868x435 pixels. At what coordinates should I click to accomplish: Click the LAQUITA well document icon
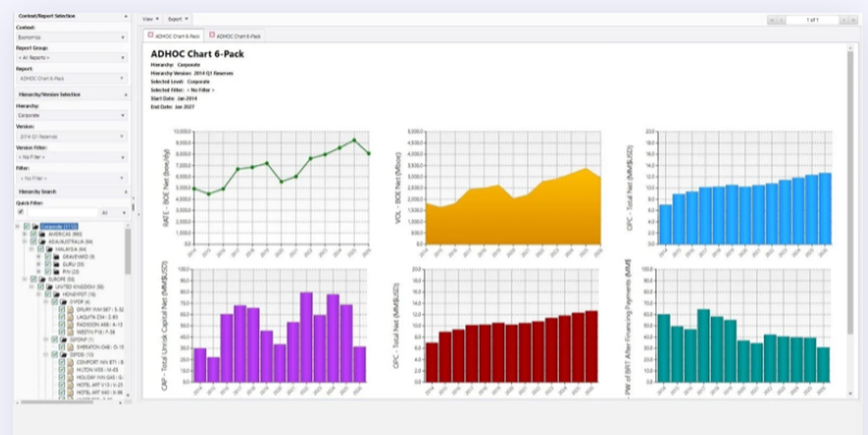pos(70,317)
